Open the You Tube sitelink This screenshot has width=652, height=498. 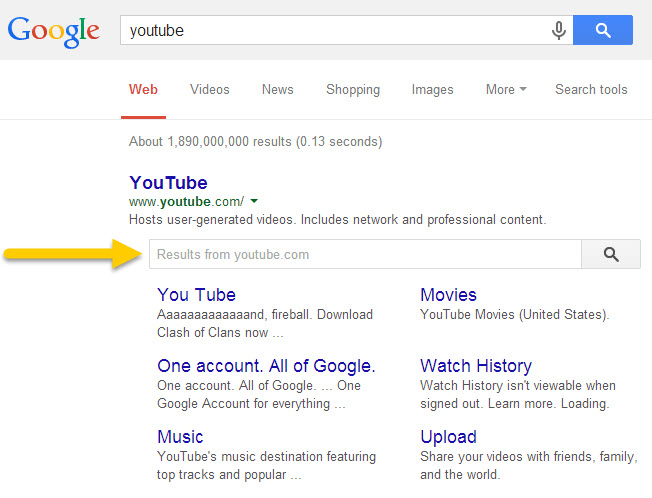coord(196,295)
